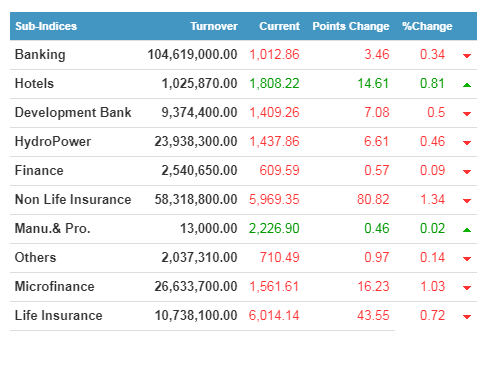Click Microfinance turnover 26,633,700.00
Viewport: 483px width, 372px height.
click(x=196, y=287)
